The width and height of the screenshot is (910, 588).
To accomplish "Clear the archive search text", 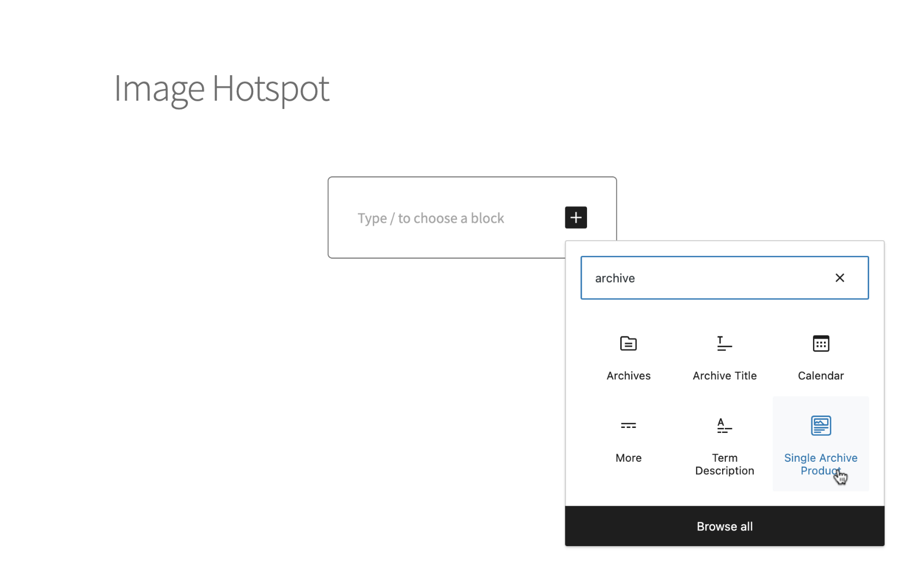I will (840, 278).
